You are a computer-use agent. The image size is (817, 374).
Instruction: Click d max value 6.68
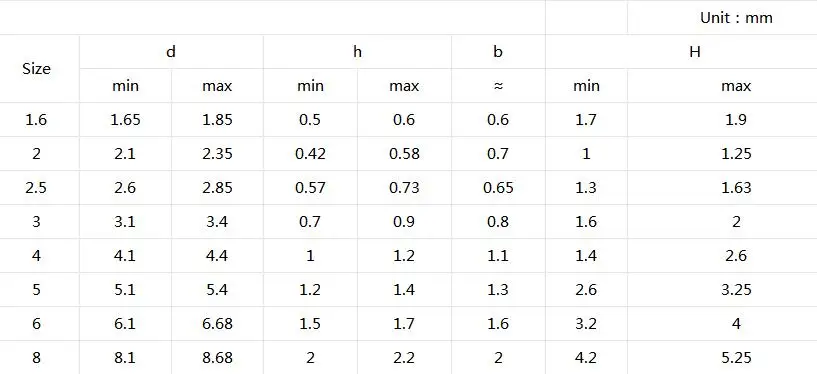click(217, 323)
